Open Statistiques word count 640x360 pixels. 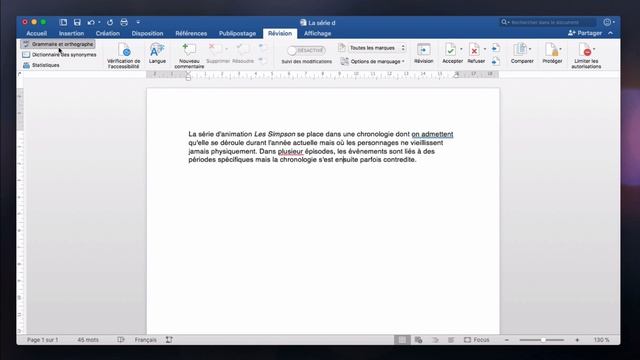[41, 65]
